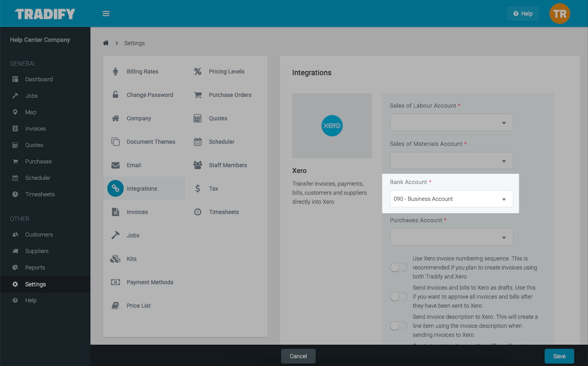Click the Settings breadcrumb link
The width and height of the screenshot is (588, 366).
(134, 43)
